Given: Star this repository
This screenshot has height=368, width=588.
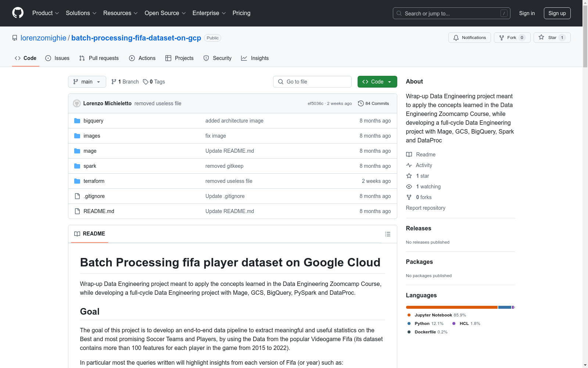Looking at the screenshot, I should point(552,38).
